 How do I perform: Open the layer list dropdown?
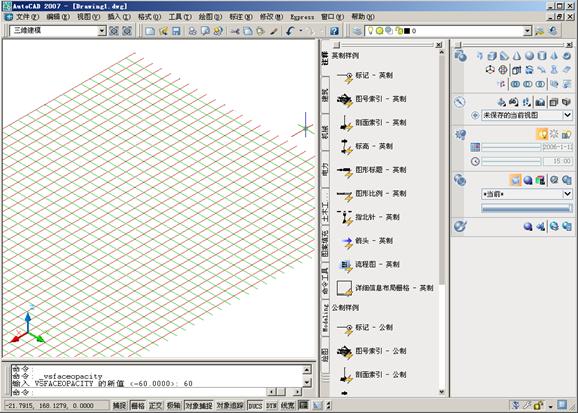pyautogui.click(x=528, y=31)
